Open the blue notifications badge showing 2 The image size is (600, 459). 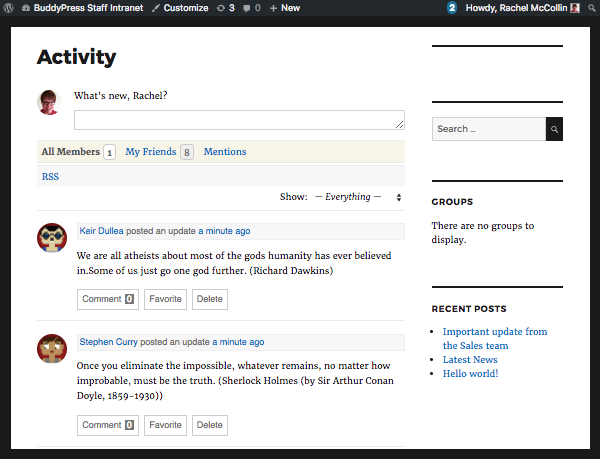(452, 8)
